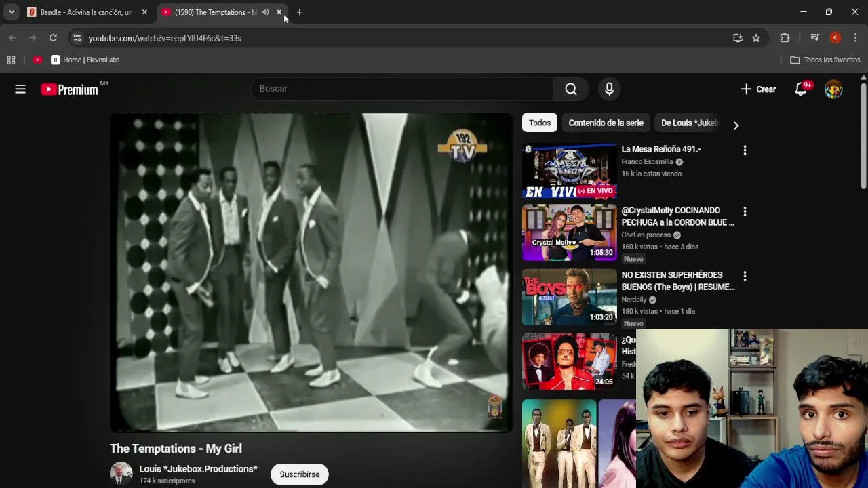This screenshot has width=868, height=488.
Task: Click NO EXISTEN SUPERHÉROES BUENOS video title
Action: point(678,281)
